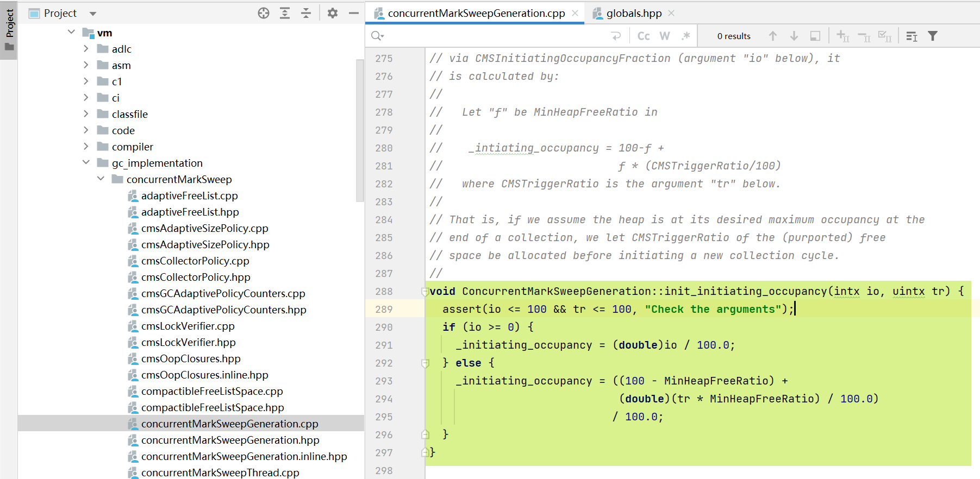This screenshot has width=980, height=479.
Task: Expand the code folder
Action: tap(86, 130)
